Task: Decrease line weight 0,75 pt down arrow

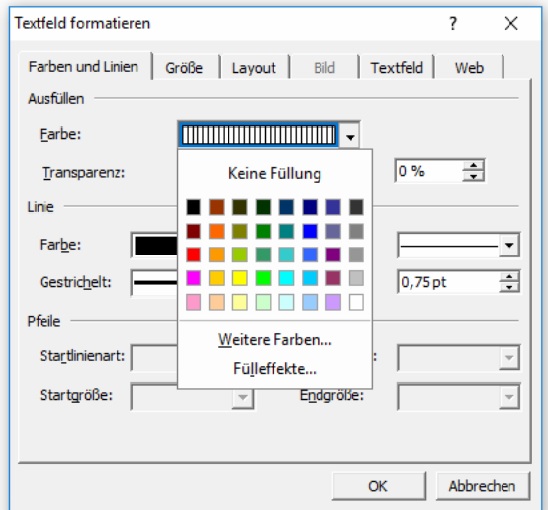Action: (509, 287)
